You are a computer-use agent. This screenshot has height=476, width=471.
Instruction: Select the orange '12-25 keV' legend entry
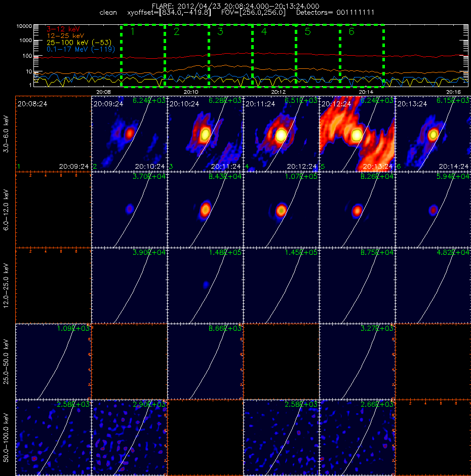65,36
